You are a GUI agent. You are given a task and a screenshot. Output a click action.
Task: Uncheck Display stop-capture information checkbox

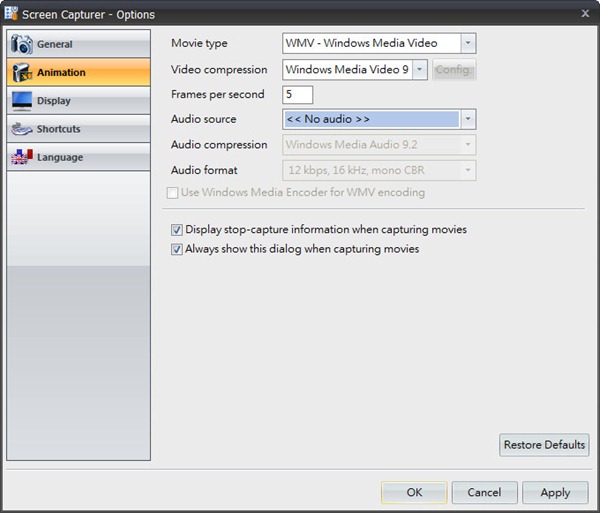click(176, 230)
